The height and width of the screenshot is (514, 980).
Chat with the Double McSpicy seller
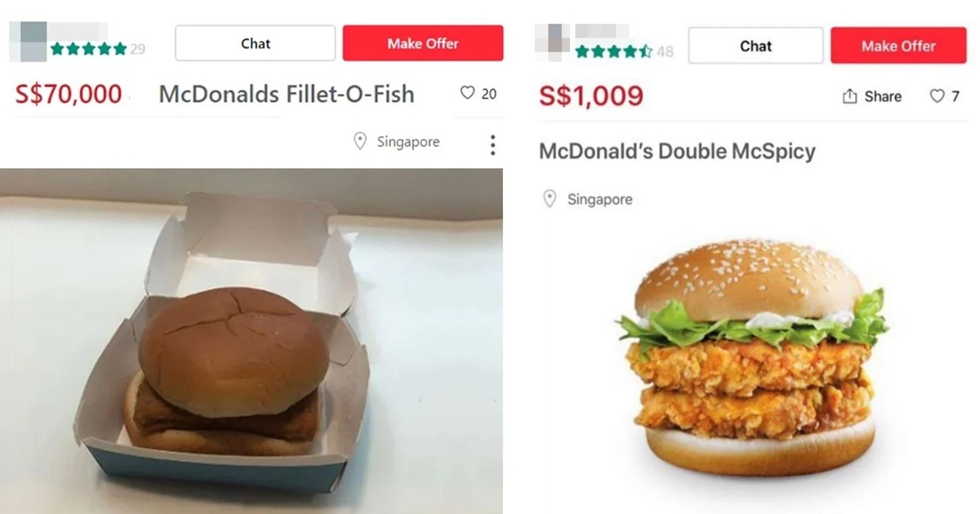point(756,46)
